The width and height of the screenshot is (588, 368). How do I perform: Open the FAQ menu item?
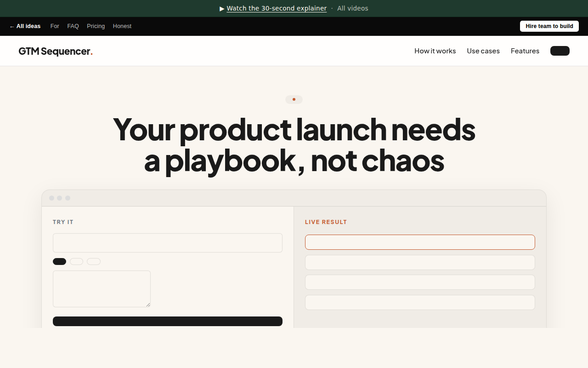point(73,26)
